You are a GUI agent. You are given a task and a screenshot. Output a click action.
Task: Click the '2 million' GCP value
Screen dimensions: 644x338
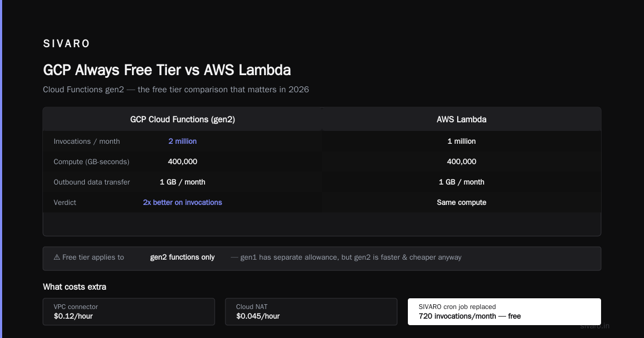click(x=182, y=141)
